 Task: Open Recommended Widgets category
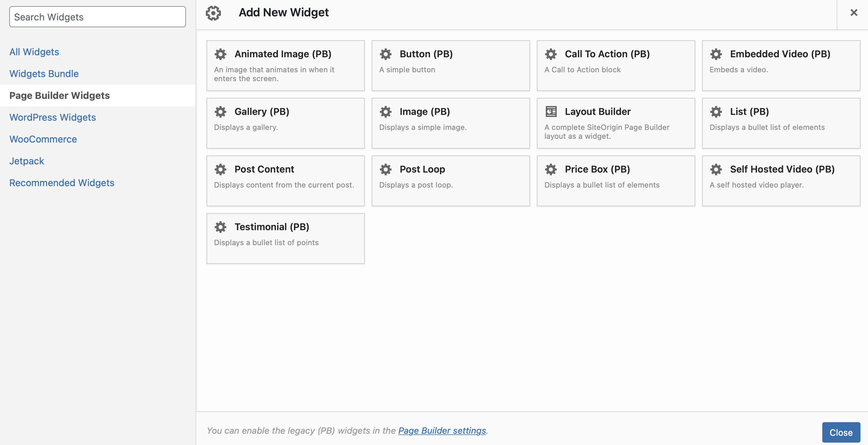(x=62, y=183)
